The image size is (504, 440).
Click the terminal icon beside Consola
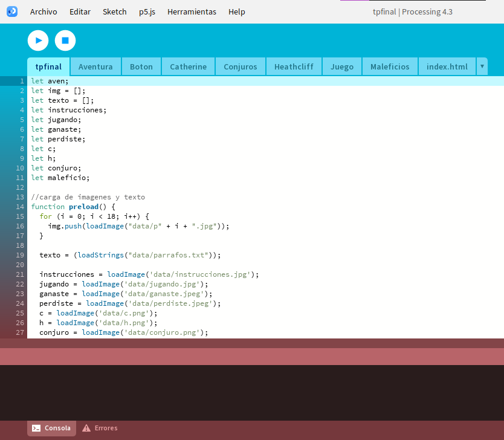[x=36, y=428]
